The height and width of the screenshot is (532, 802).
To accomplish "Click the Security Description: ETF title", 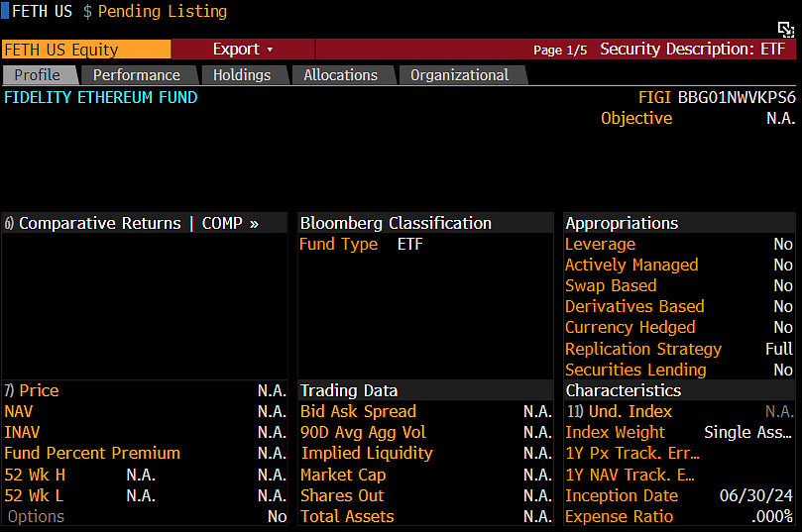I will click(693, 50).
